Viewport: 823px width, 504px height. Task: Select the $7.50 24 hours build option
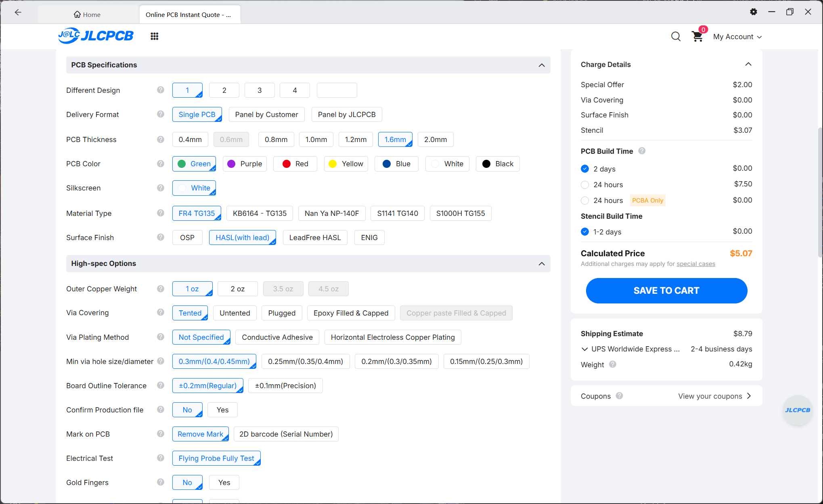[585, 184]
